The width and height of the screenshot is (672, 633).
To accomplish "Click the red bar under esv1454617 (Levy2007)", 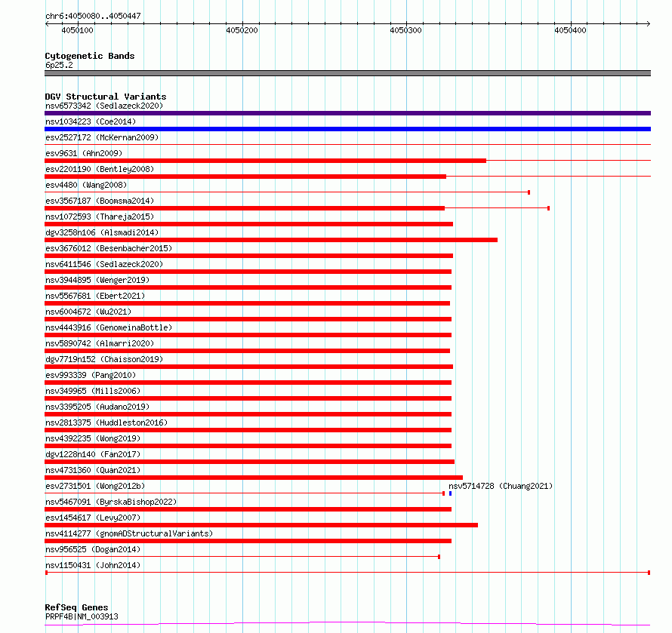I will [261, 525].
